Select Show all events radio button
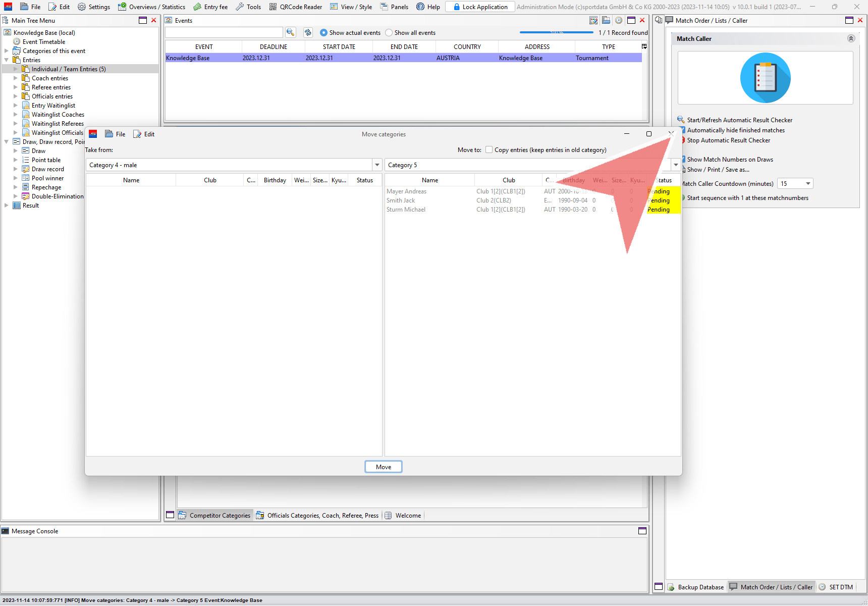This screenshot has width=868, height=606. click(389, 33)
